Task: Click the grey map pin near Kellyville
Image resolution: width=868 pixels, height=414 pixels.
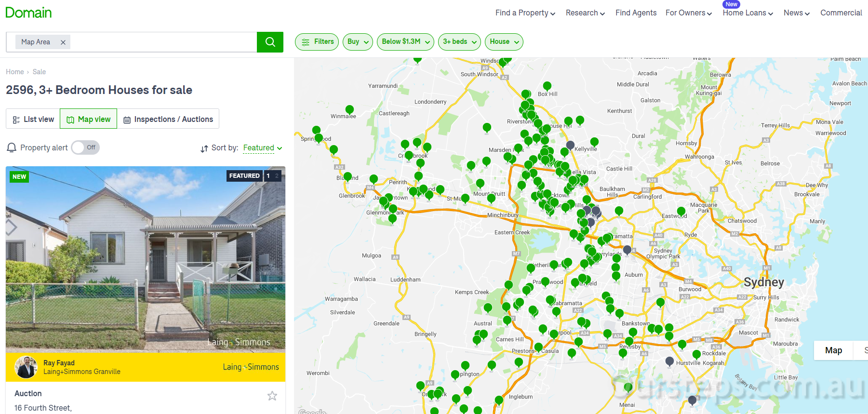Action: [570, 145]
